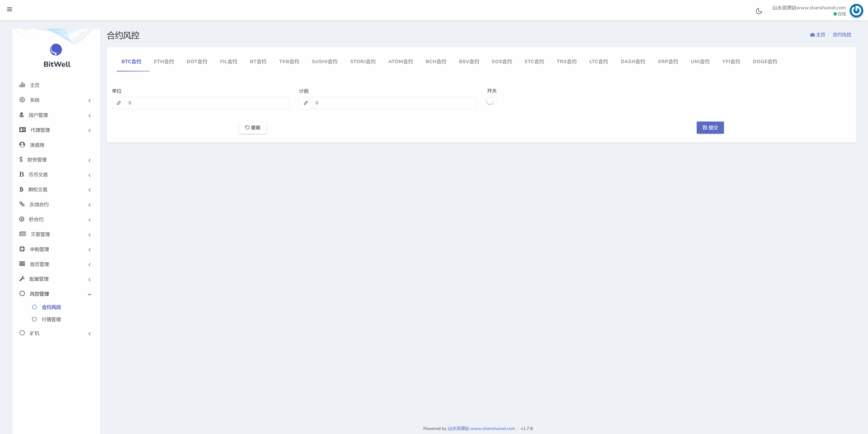
Task: Click the BitWell logo
Action: pyautogui.click(x=56, y=50)
